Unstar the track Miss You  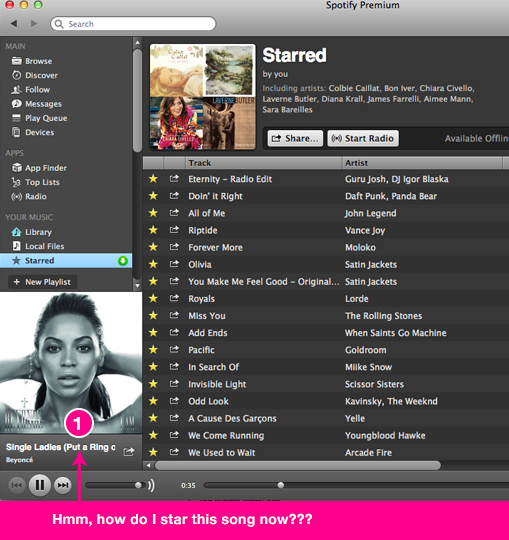pos(153,315)
